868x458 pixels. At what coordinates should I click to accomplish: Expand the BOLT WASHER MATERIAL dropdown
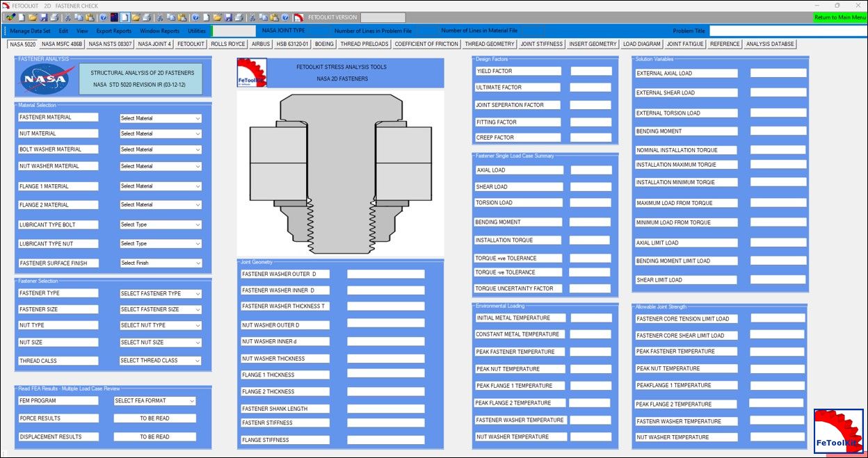161,149
